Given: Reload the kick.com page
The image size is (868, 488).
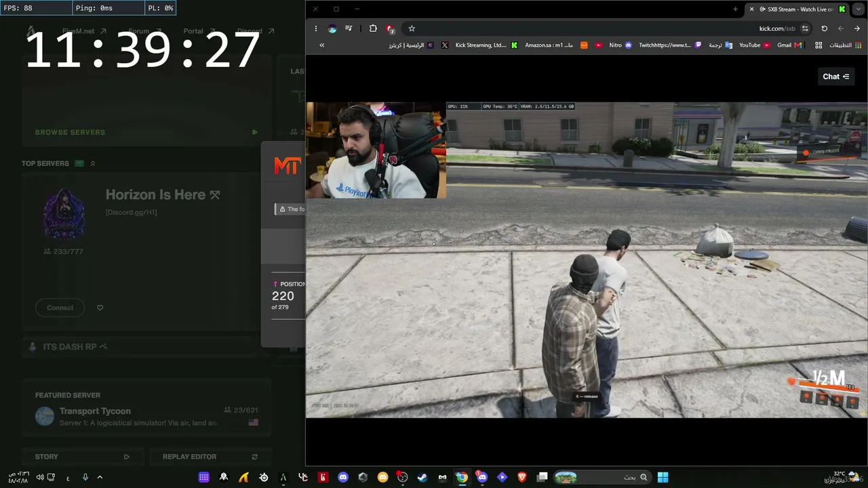Looking at the screenshot, I should pos(824,28).
